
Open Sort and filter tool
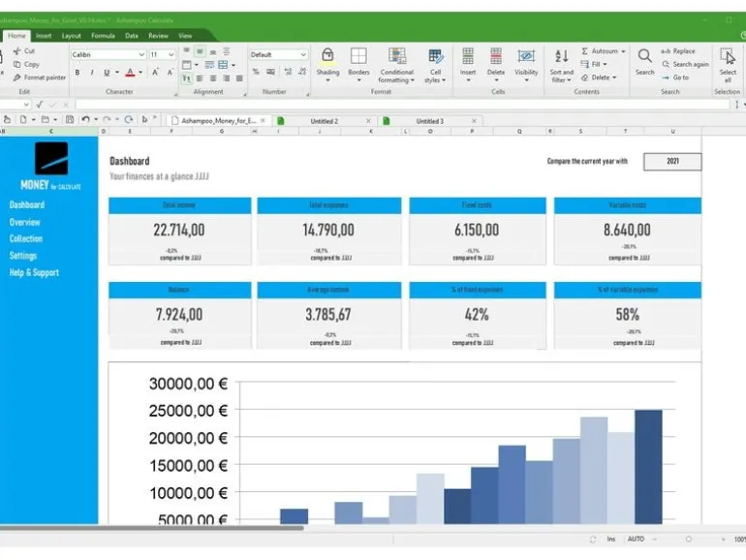(561, 66)
